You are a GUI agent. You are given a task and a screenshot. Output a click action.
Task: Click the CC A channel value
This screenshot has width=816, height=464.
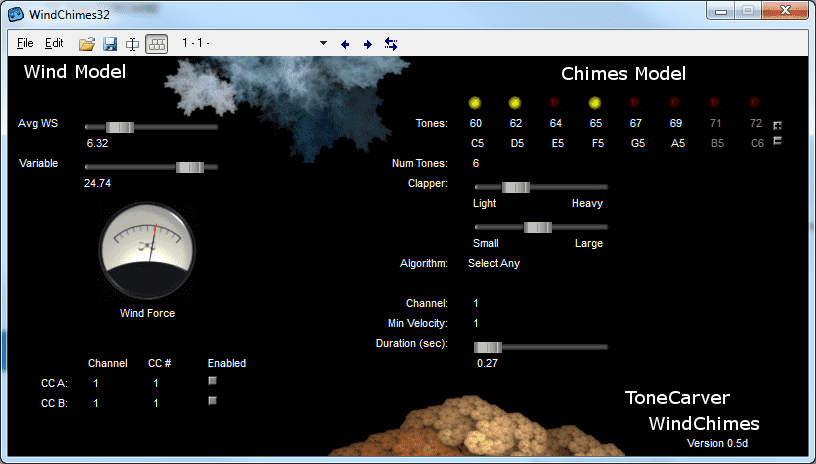coord(96,383)
